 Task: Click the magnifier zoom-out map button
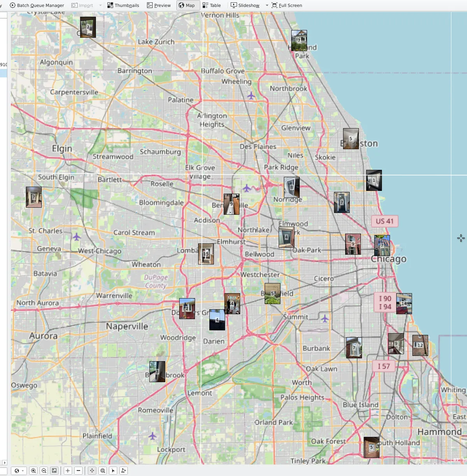point(44,471)
